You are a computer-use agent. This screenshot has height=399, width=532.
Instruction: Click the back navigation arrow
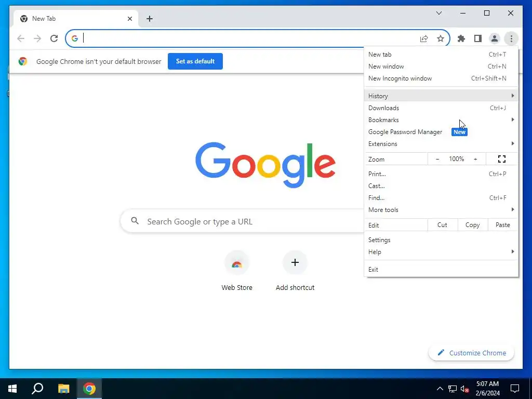pos(21,38)
